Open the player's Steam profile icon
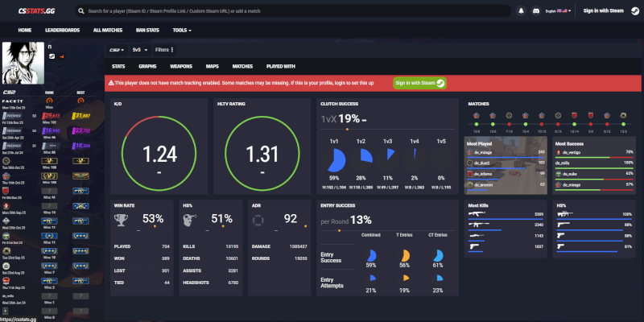This screenshot has width=644, height=322. [x=52, y=56]
